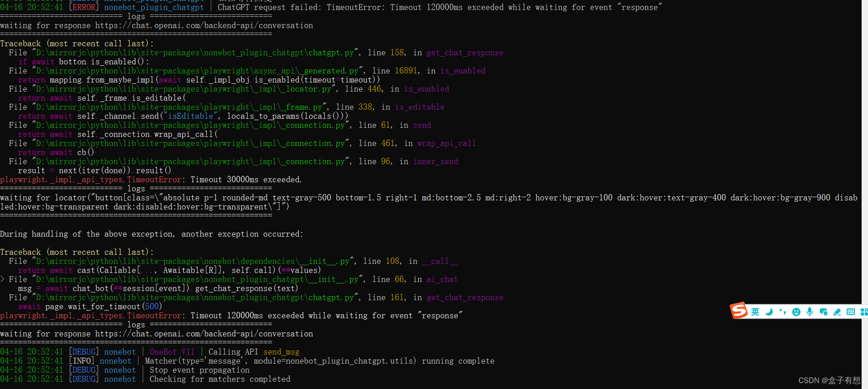Click 'line 446' in the _locator.py entry

(363, 89)
